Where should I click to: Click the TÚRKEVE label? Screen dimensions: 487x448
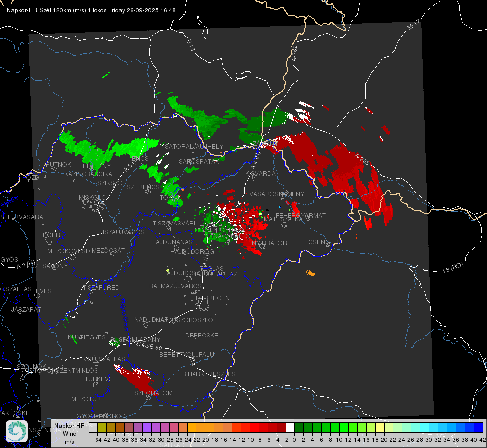tap(99, 379)
